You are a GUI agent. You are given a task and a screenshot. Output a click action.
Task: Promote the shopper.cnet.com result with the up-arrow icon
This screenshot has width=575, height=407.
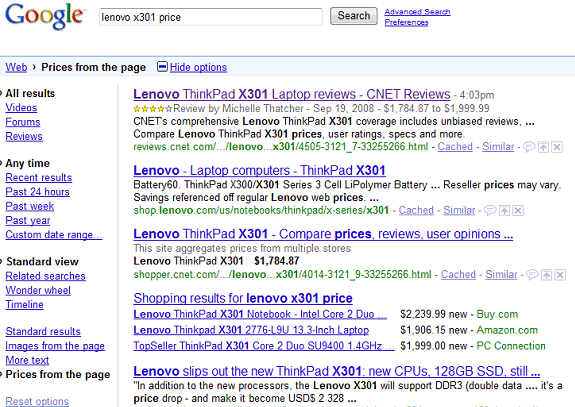[x=547, y=275]
